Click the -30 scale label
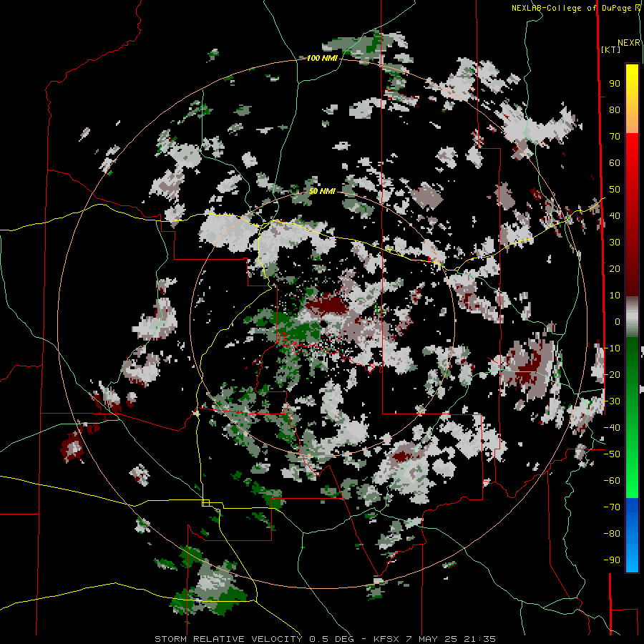 click(x=612, y=401)
